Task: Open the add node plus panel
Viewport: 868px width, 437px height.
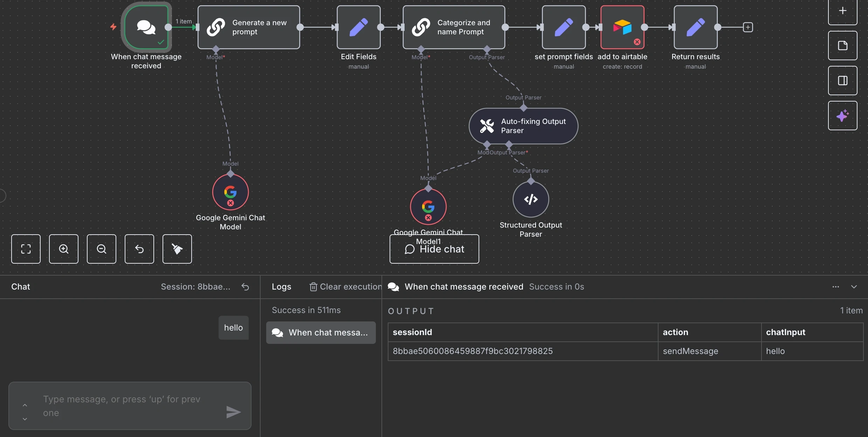Action: tap(842, 11)
